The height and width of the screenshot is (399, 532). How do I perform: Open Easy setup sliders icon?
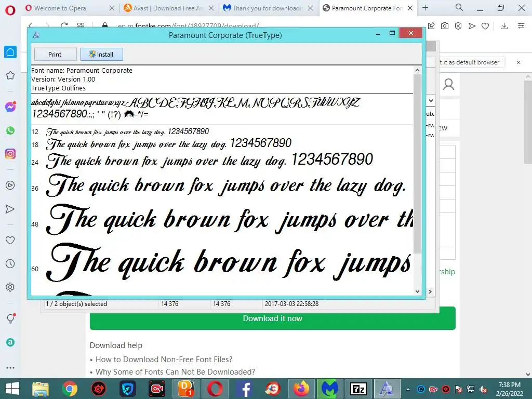pos(521,26)
